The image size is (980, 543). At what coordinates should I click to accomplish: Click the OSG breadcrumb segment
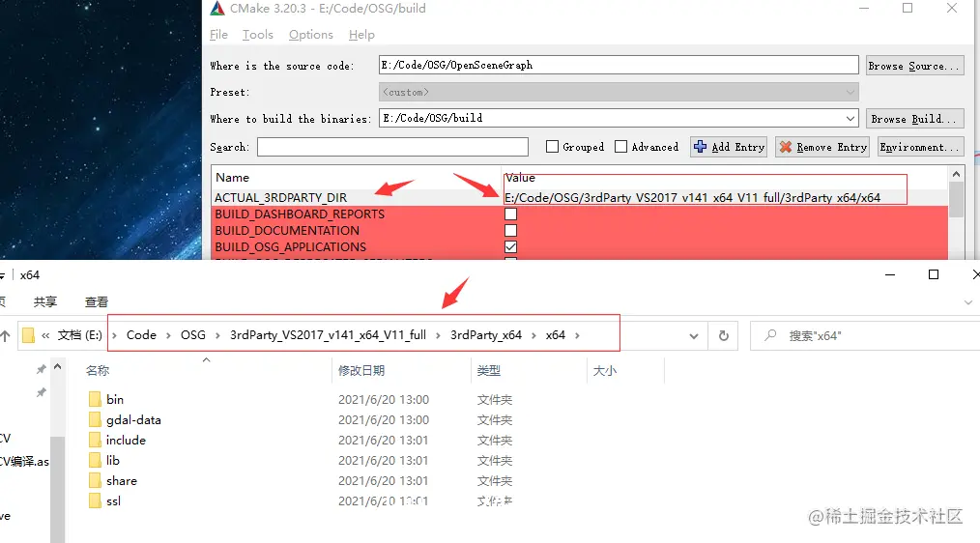[193, 335]
